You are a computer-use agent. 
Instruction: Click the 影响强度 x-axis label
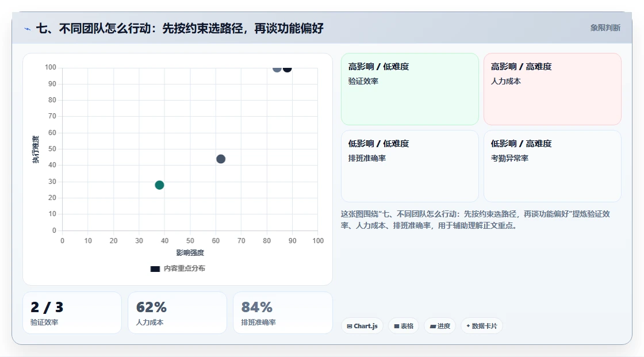(190, 252)
